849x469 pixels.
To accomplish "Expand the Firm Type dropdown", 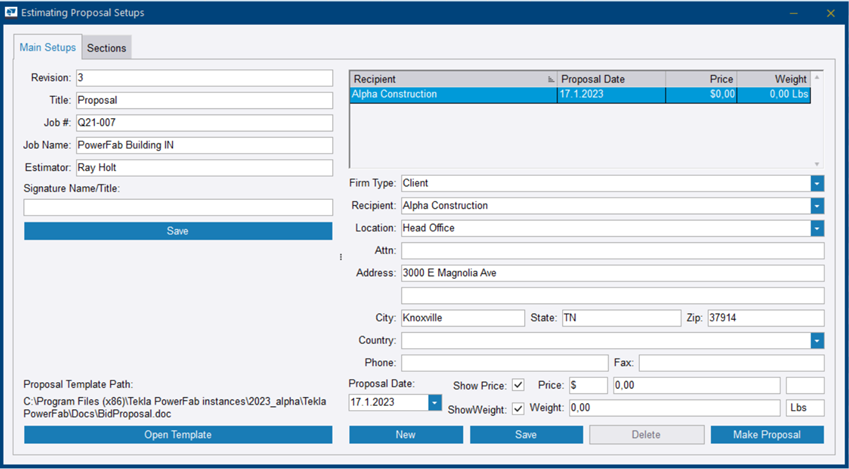I will 816,184.
